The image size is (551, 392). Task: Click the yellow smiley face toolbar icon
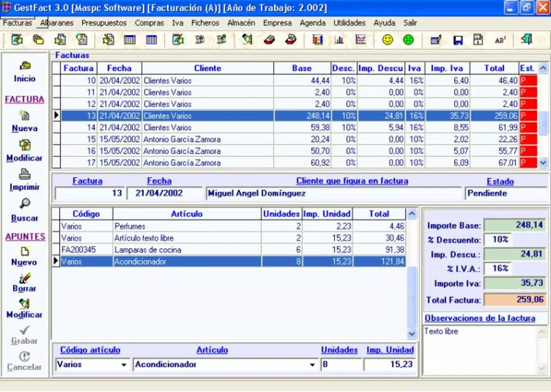(x=387, y=40)
